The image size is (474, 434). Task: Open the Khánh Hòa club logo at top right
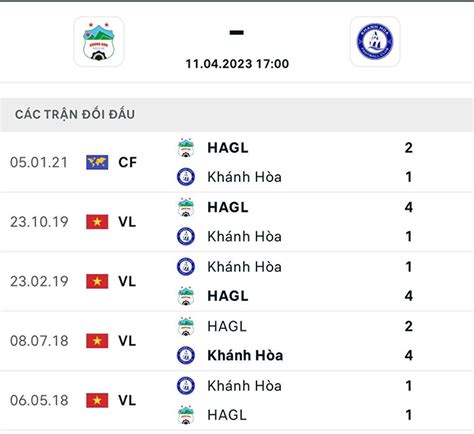(x=375, y=42)
